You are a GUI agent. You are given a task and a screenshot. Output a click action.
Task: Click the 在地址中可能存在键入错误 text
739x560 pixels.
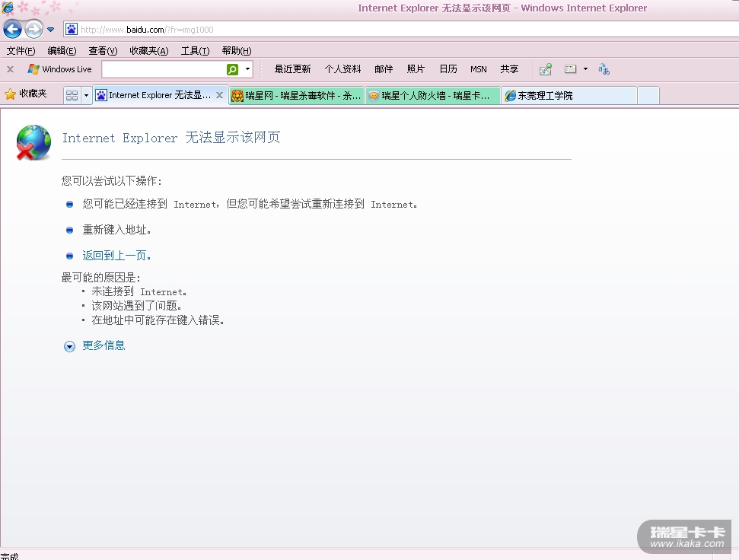tap(158, 320)
